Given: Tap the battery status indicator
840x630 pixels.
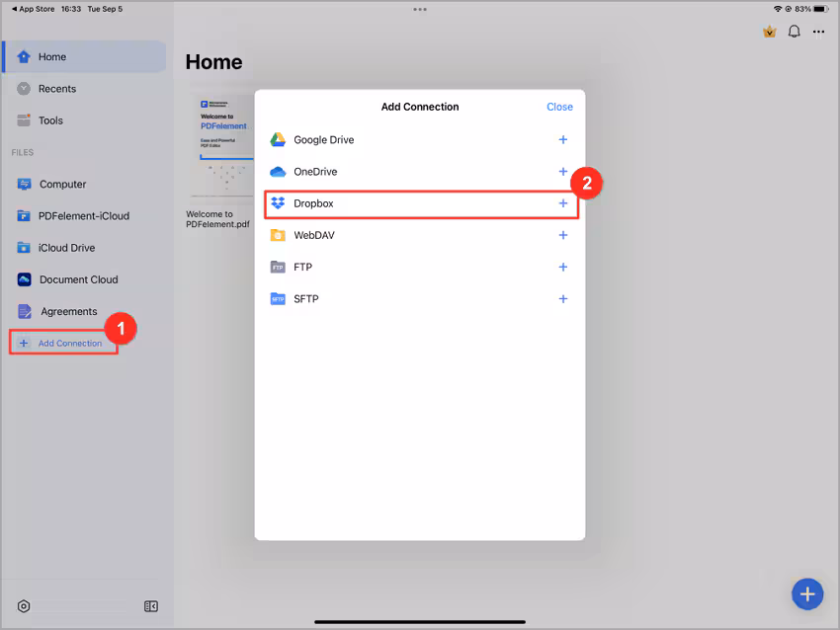Looking at the screenshot, I should click(x=820, y=9).
